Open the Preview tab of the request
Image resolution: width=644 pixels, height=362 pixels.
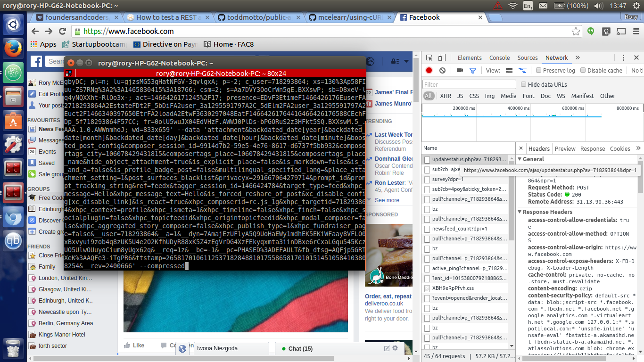point(565,148)
